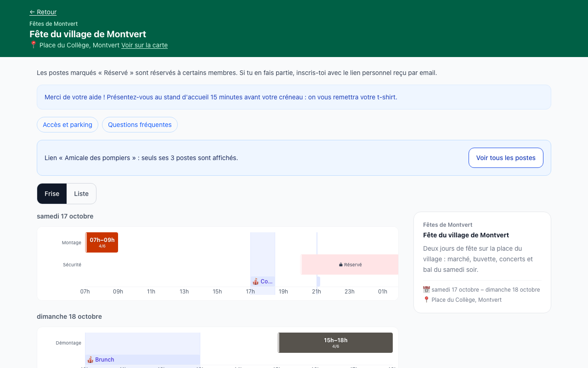The image size is (588, 368).
Task: Switch to the Liste view
Action: point(81,194)
